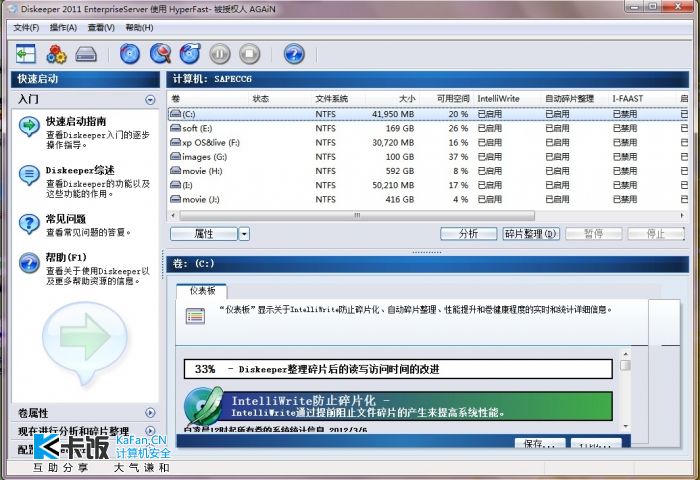This screenshot has width=700, height=480.
Task: Click the volume list scroll left arrow
Action: (173, 215)
